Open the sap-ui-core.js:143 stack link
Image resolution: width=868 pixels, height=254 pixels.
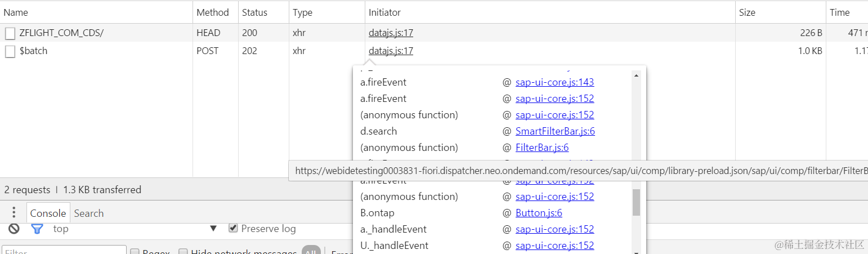tap(554, 82)
